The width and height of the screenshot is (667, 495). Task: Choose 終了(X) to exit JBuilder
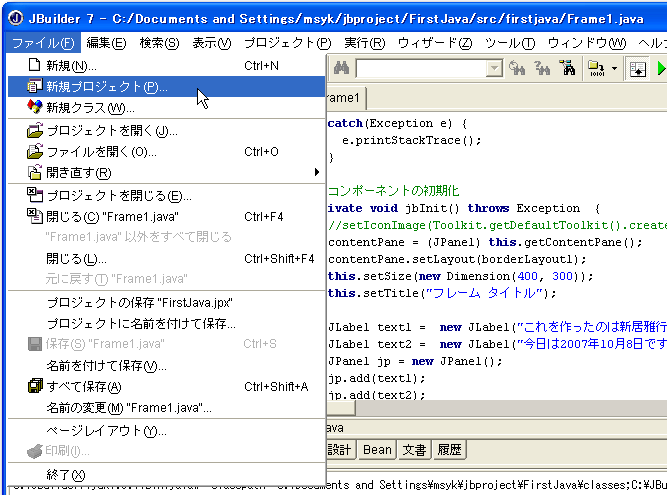tap(66, 474)
